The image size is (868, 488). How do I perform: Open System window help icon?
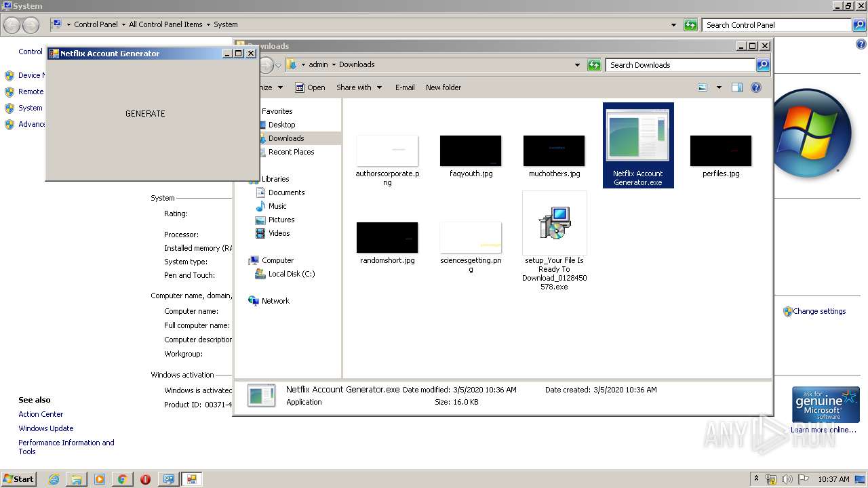861,44
